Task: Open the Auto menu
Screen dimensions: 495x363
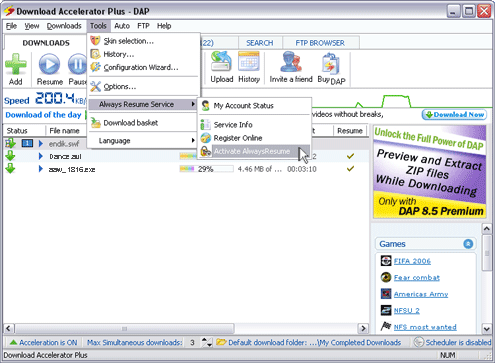Action: click(x=122, y=26)
